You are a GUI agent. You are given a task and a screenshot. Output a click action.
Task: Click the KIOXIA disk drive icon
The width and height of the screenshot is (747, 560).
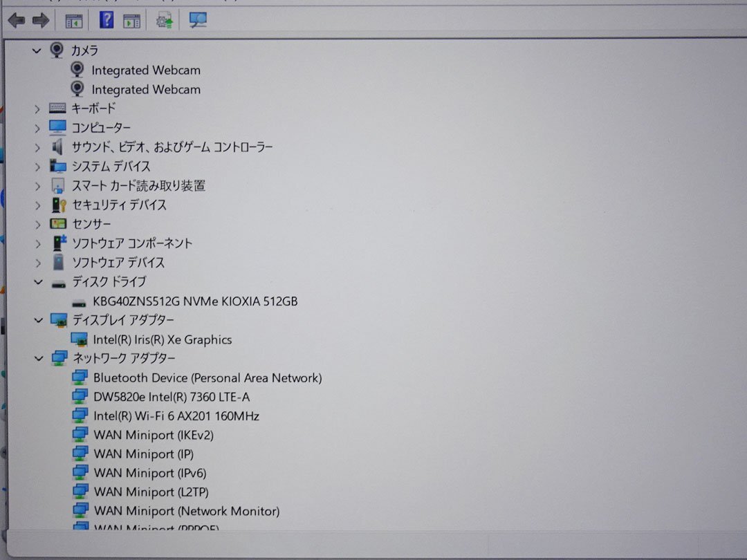79,304
